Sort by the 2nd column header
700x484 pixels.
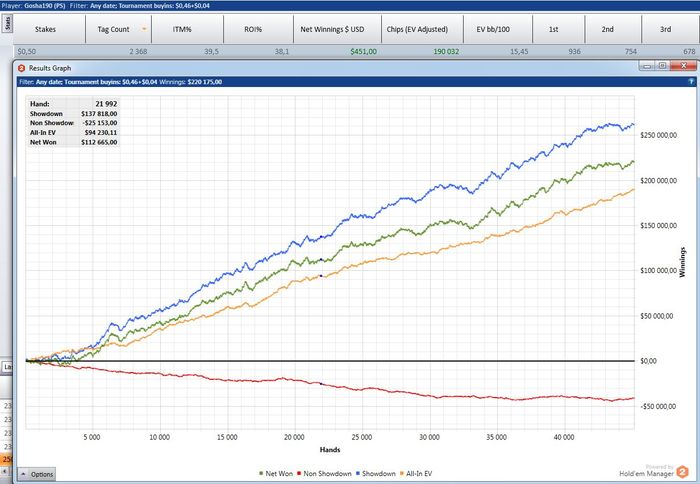point(613,29)
